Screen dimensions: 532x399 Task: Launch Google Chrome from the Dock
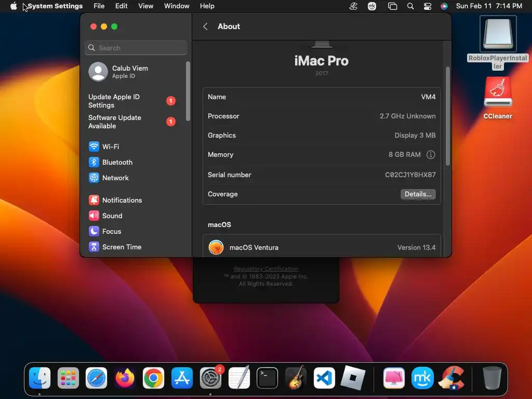click(153, 378)
